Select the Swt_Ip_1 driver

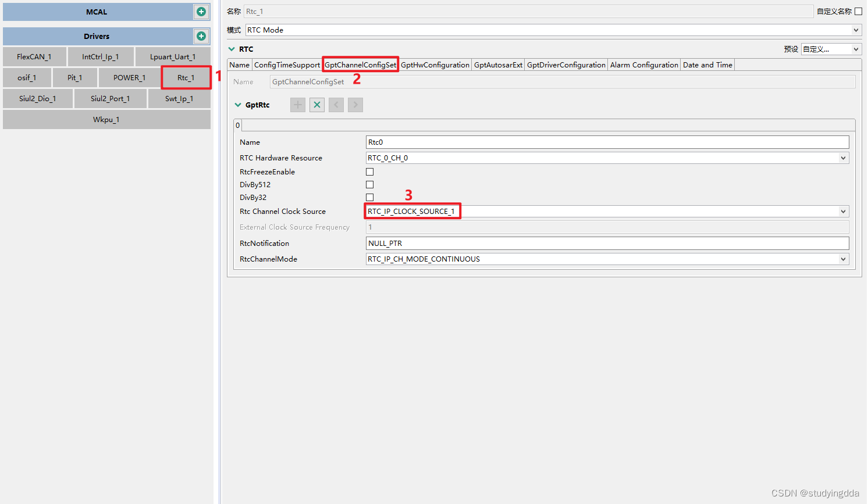coord(179,99)
